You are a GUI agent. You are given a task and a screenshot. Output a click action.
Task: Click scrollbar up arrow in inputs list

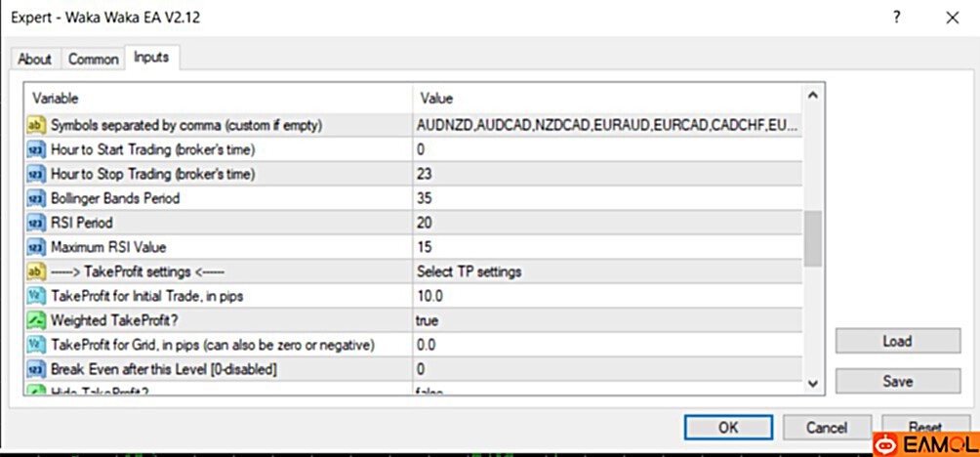click(812, 96)
